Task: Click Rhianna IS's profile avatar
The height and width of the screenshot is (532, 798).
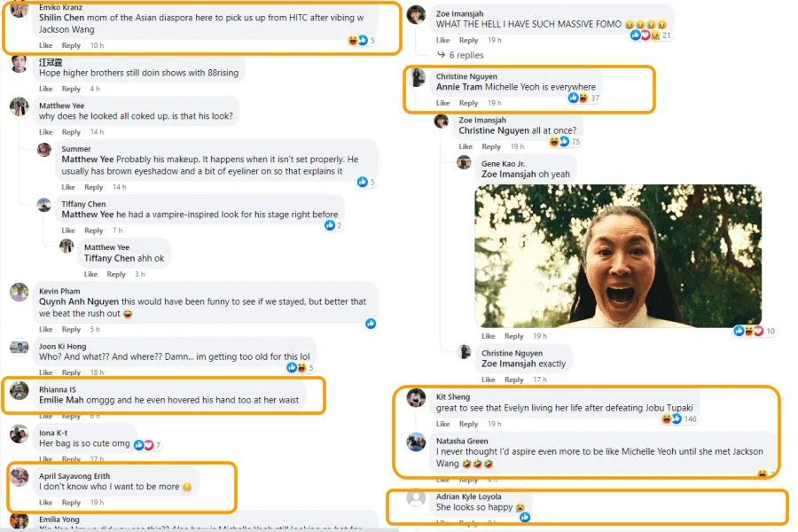Action: click(19, 390)
